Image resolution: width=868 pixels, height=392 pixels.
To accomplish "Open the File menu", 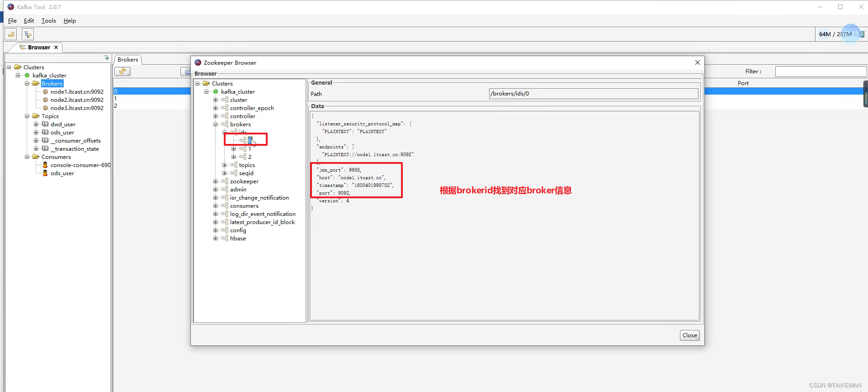I will pos(12,21).
